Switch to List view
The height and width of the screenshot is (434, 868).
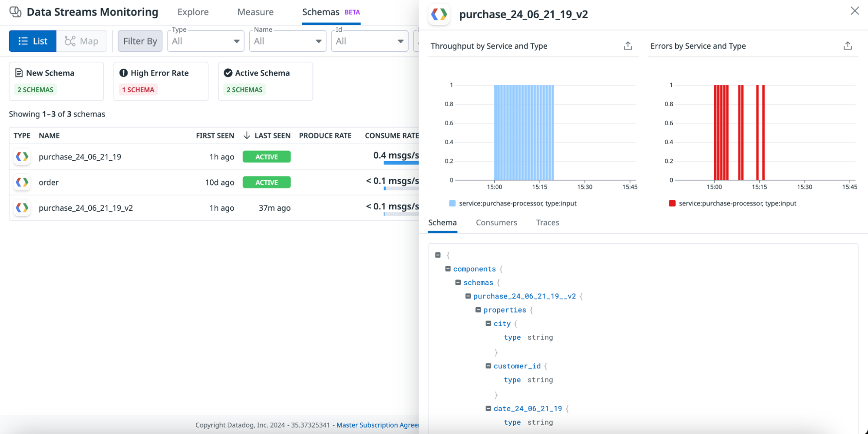click(33, 41)
